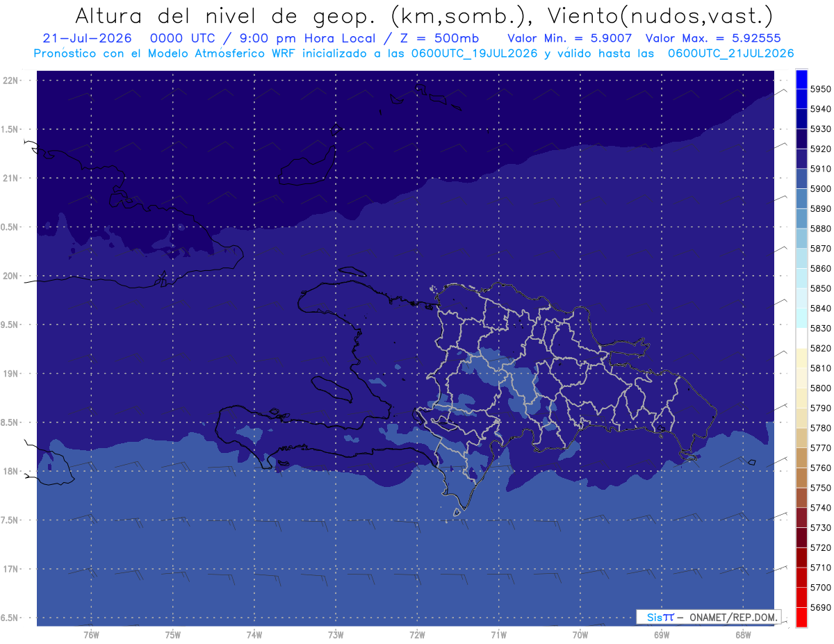Click the '69W' longitude label
Viewport: 834px width, 644px height.
coord(661,634)
